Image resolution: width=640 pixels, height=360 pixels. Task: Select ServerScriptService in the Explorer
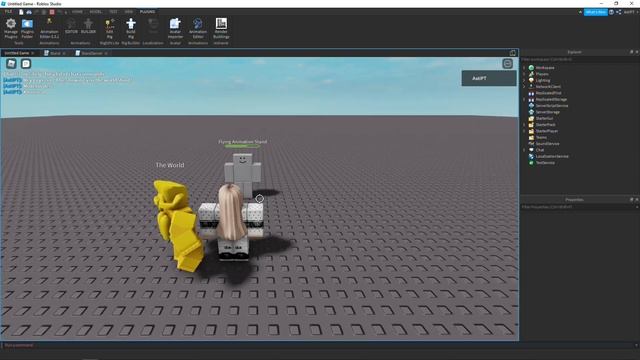coord(551,105)
